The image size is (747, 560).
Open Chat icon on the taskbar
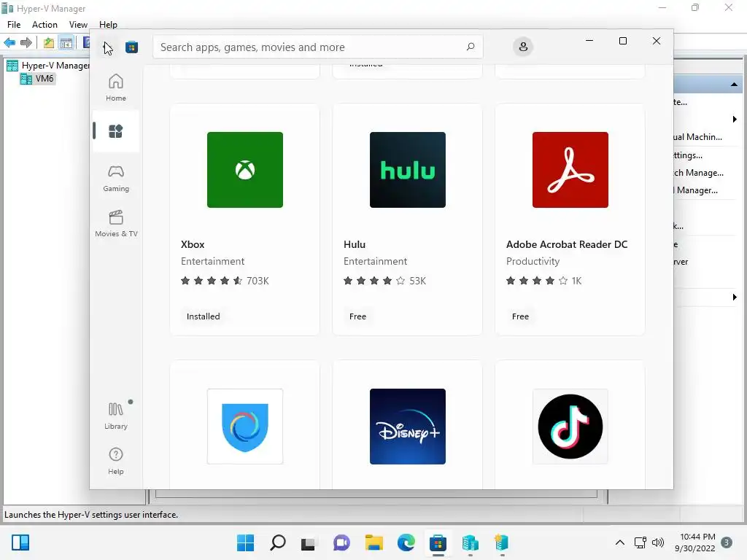pyautogui.click(x=341, y=542)
